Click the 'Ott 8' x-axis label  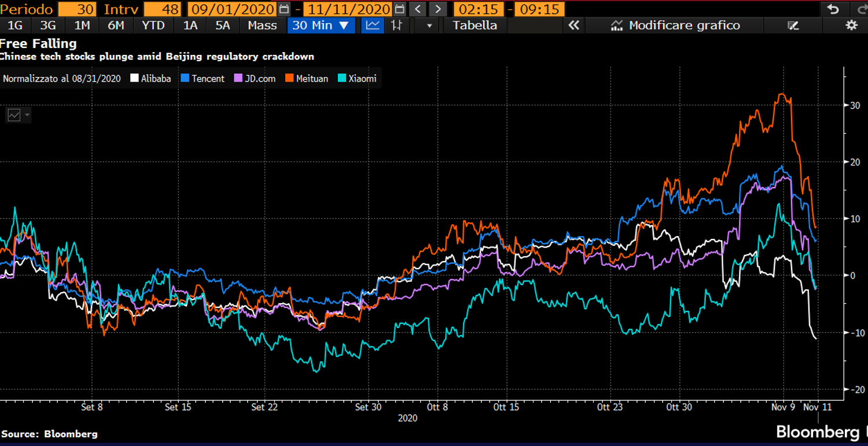click(x=437, y=407)
